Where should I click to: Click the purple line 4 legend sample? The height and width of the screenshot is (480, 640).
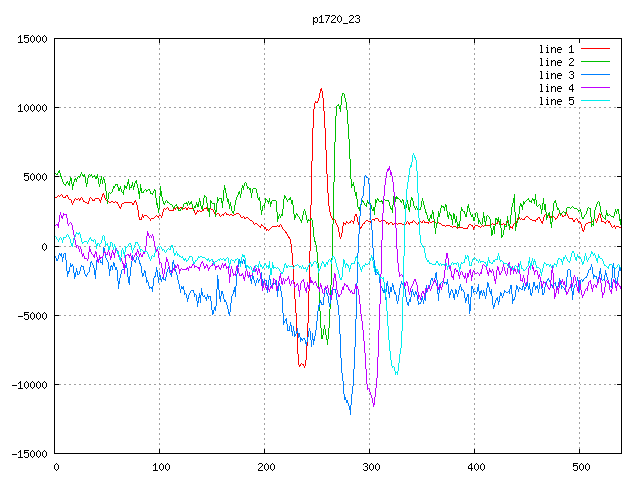tap(596, 88)
